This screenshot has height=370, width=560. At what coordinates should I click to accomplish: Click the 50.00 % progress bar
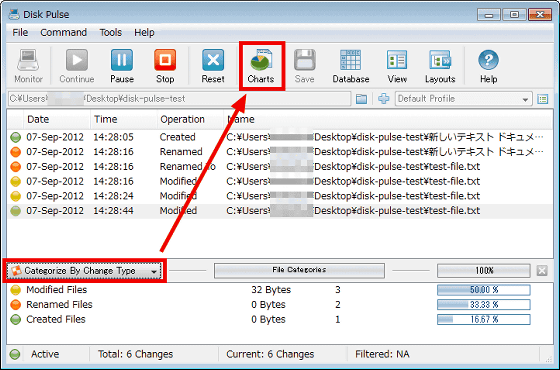(x=484, y=290)
